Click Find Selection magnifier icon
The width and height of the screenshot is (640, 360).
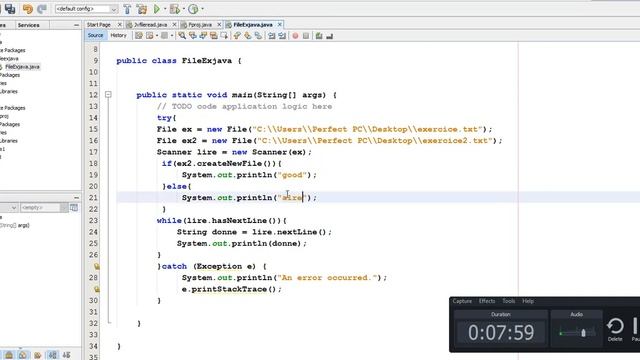(182, 36)
